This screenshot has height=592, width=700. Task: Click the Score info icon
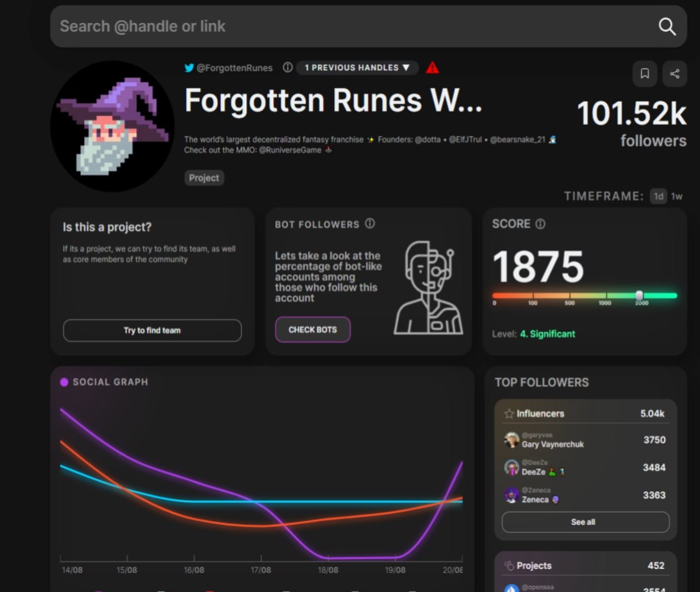coord(540,224)
